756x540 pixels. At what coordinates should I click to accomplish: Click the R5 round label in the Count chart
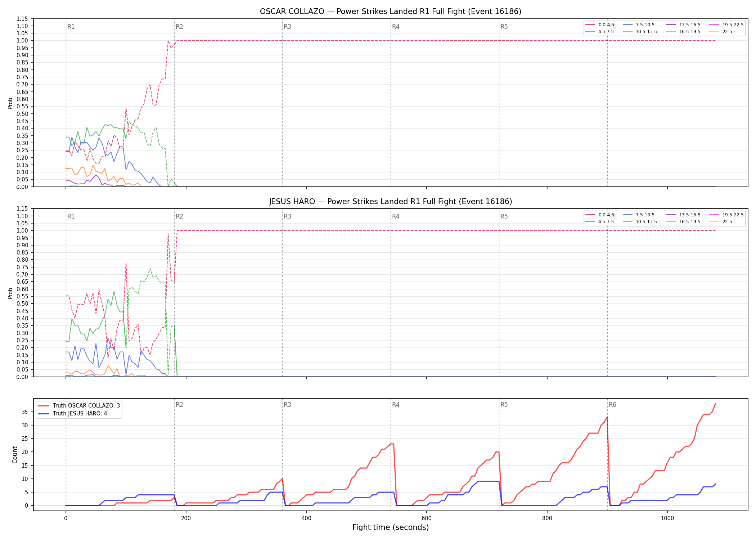point(504,405)
